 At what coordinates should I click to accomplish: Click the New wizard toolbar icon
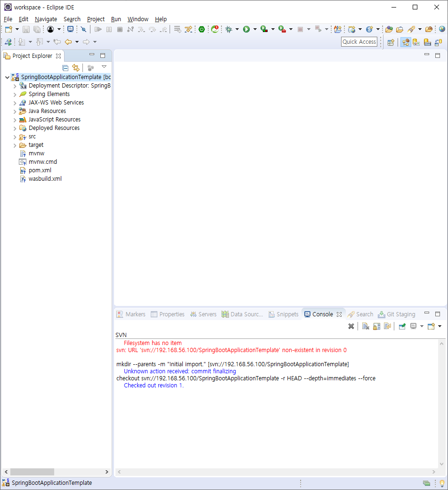tap(8, 29)
